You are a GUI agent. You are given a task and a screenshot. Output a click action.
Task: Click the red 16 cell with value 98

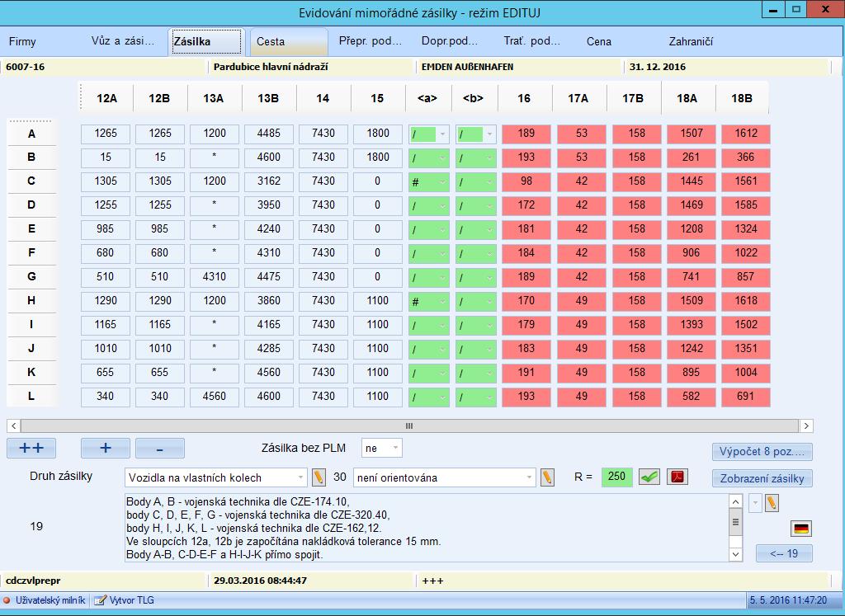[526, 181]
